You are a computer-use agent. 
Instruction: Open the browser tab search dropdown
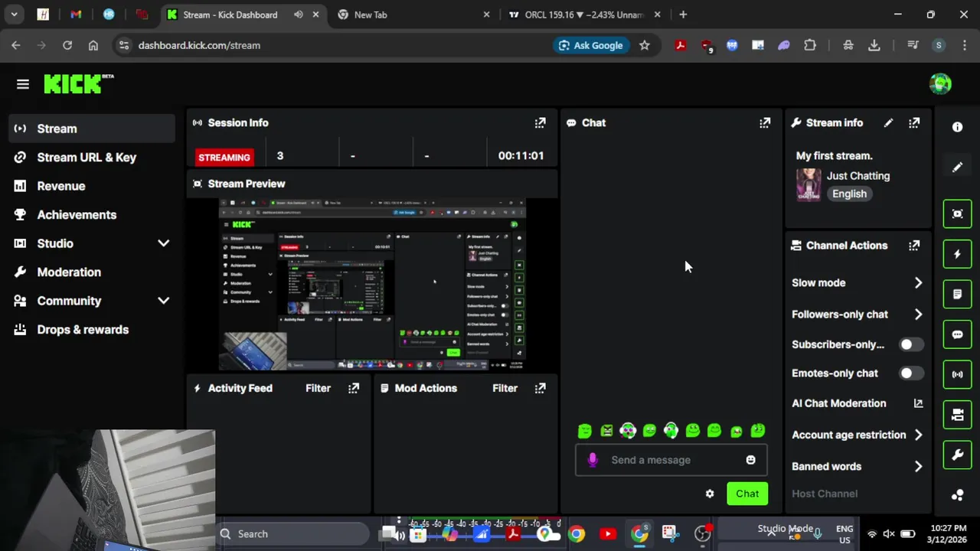pos(15,15)
